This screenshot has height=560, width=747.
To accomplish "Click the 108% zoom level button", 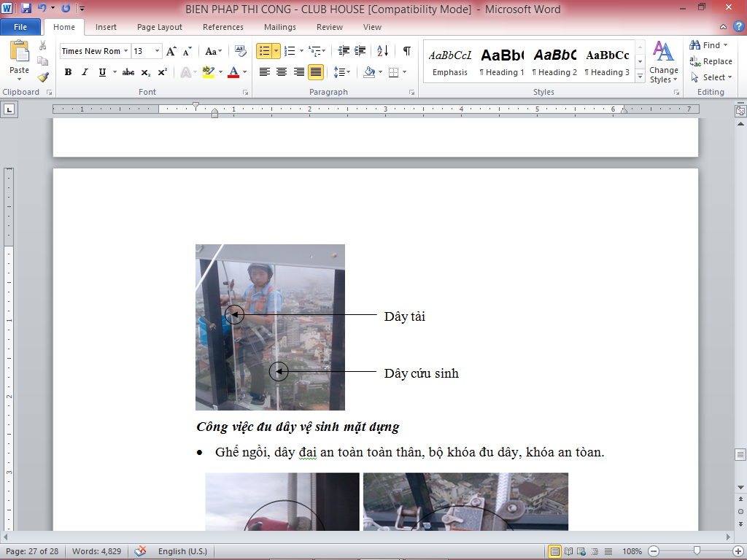I will coord(632,551).
